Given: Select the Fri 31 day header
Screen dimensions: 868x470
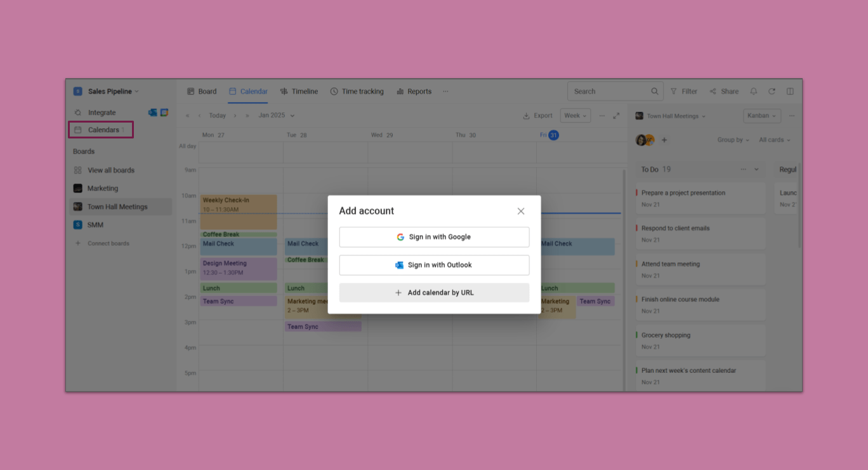Looking at the screenshot, I should click(549, 135).
